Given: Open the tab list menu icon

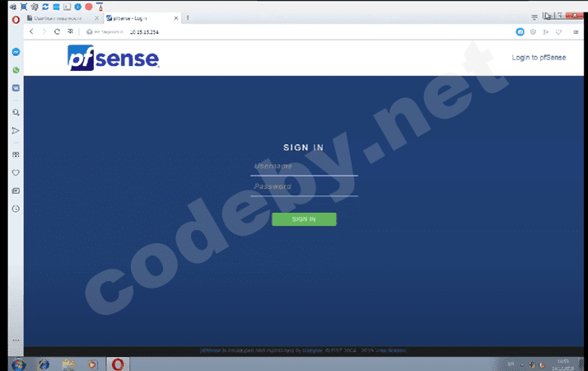Looking at the screenshot, I should [534, 17].
